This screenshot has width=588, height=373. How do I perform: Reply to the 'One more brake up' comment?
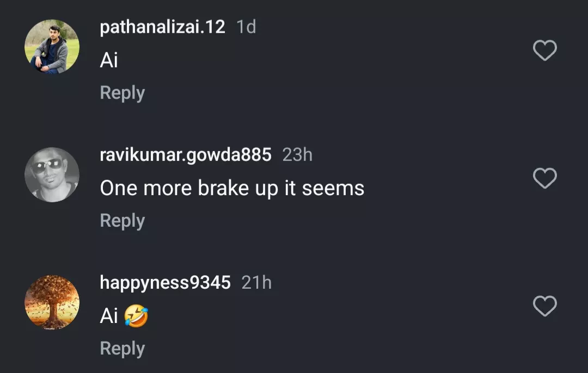[122, 221]
